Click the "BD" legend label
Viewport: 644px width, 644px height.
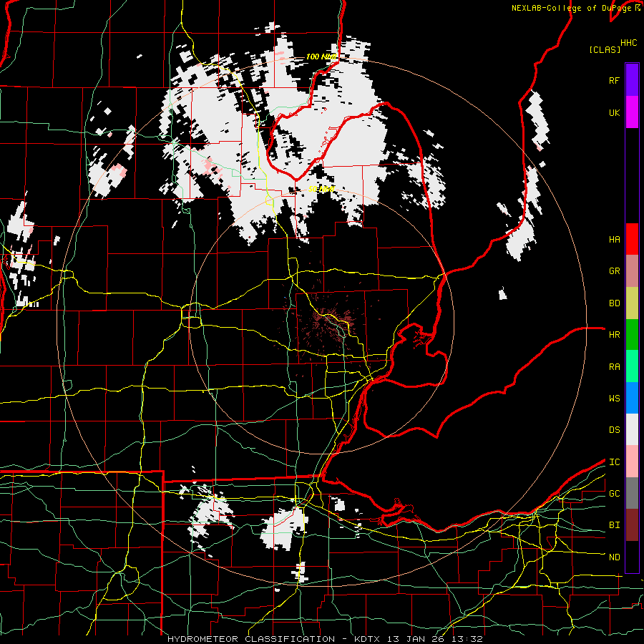pyautogui.click(x=614, y=303)
